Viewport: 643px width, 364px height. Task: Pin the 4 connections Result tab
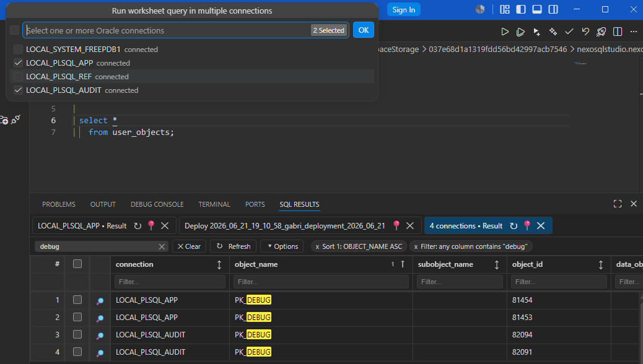[527, 225]
